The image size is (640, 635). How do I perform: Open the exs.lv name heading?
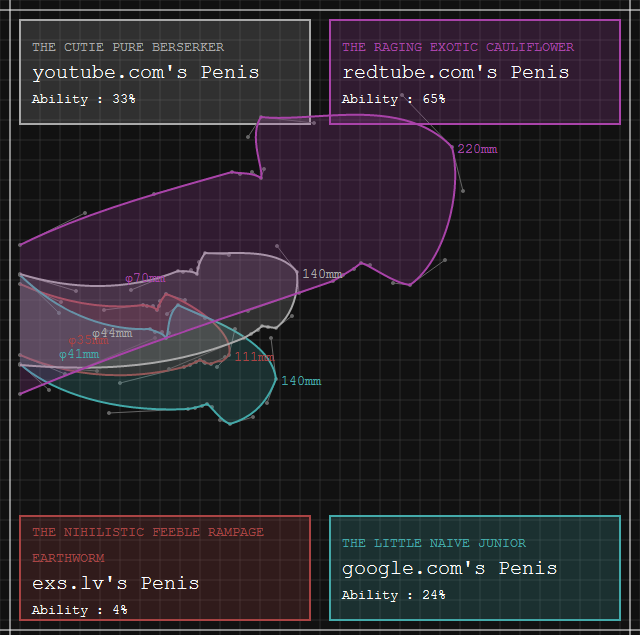[115, 583]
